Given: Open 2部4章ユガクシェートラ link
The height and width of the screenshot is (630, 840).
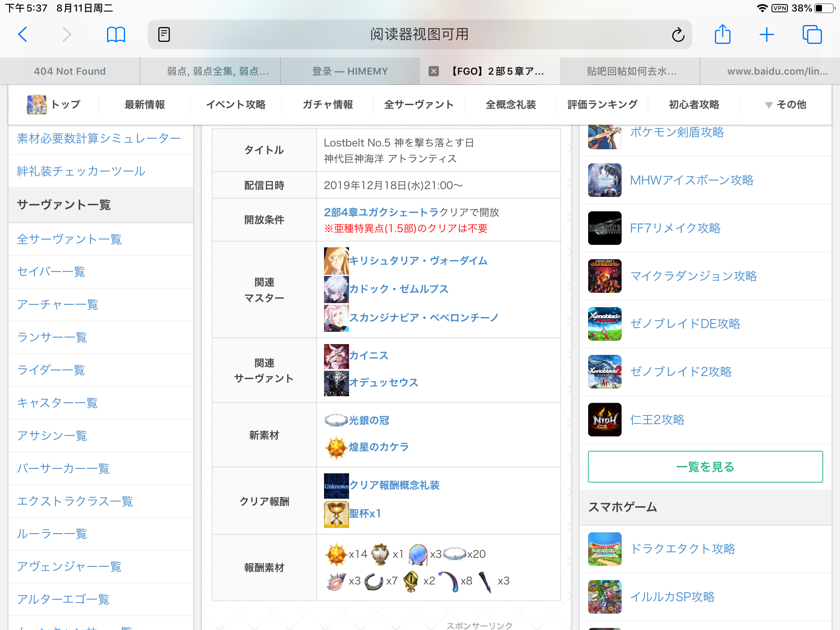Looking at the screenshot, I should pos(381,212).
